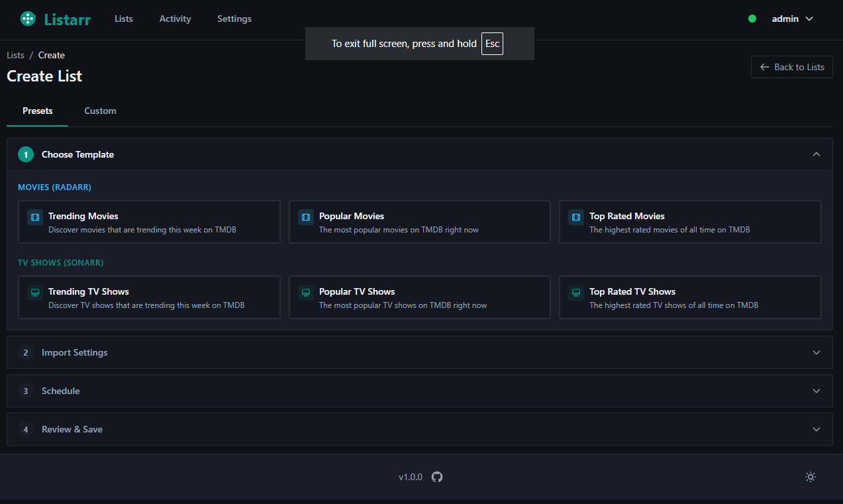Image resolution: width=843 pixels, height=504 pixels.
Task: Follow the Lists breadcrumb link
Action: click(16, 55)
